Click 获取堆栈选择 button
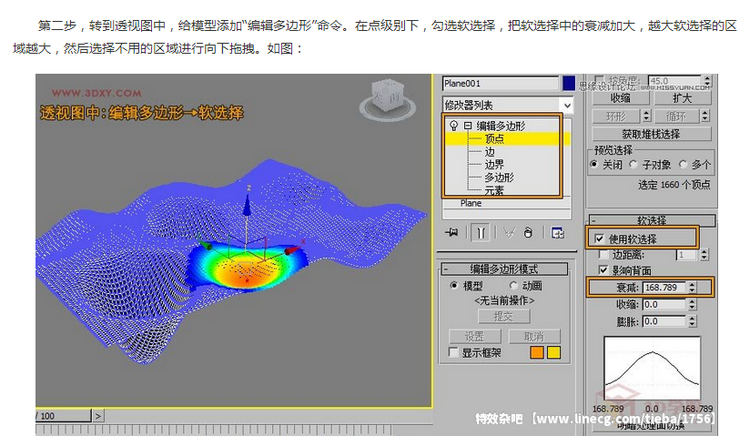Viewport: 750px width, 436px height. point(651,134)
